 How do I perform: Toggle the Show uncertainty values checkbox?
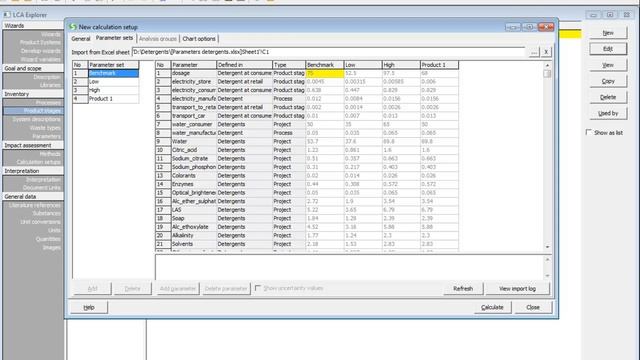[x=258, y=288]
